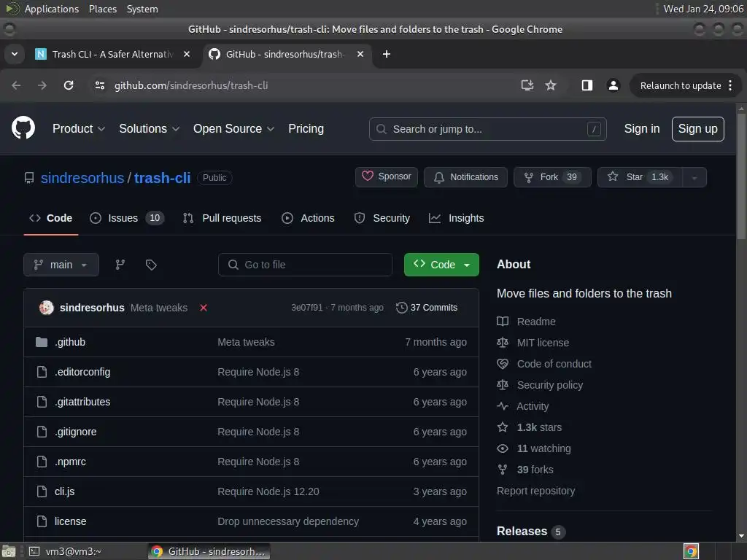This screenshot has width=747, height=560.
Task: View the 37 Commits history
Action: pyautogui.click(x=427, y=308)
